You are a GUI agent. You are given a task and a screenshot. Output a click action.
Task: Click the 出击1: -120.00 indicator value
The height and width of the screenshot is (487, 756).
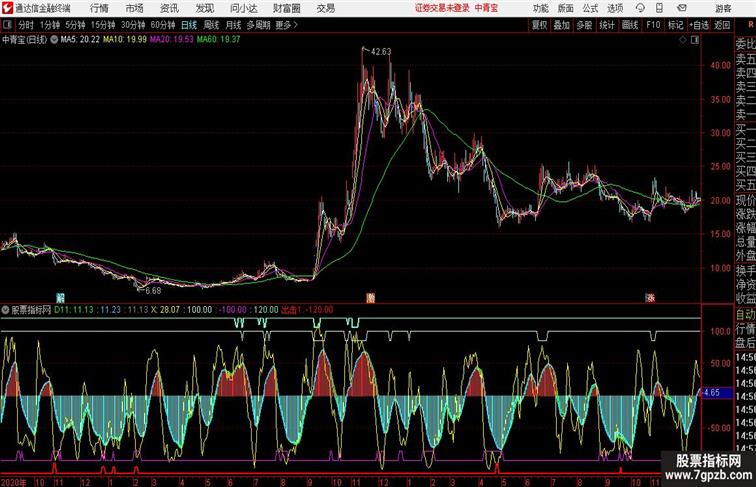point(307,310)
